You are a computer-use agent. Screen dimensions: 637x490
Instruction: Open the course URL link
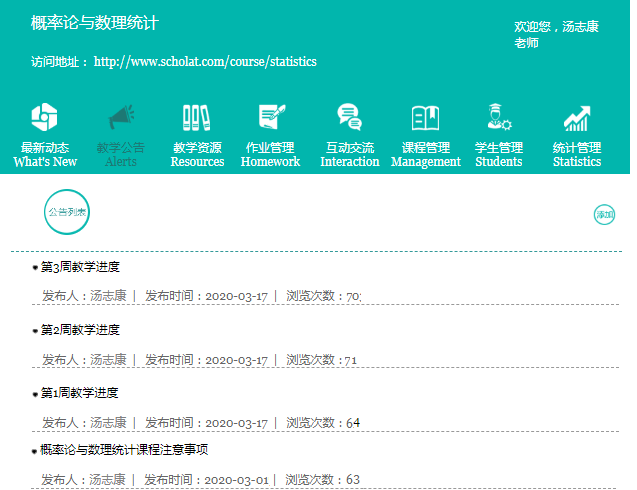coord(205,62)
